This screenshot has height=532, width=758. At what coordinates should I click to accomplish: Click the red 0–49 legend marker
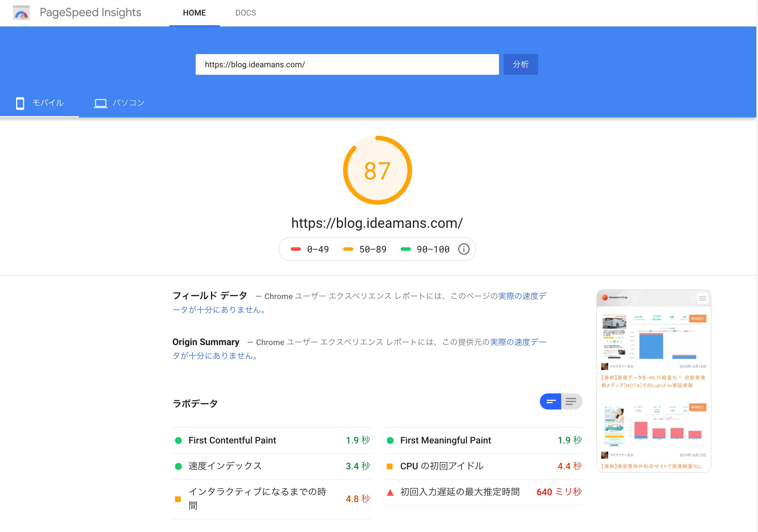click(x=296, y=249)
